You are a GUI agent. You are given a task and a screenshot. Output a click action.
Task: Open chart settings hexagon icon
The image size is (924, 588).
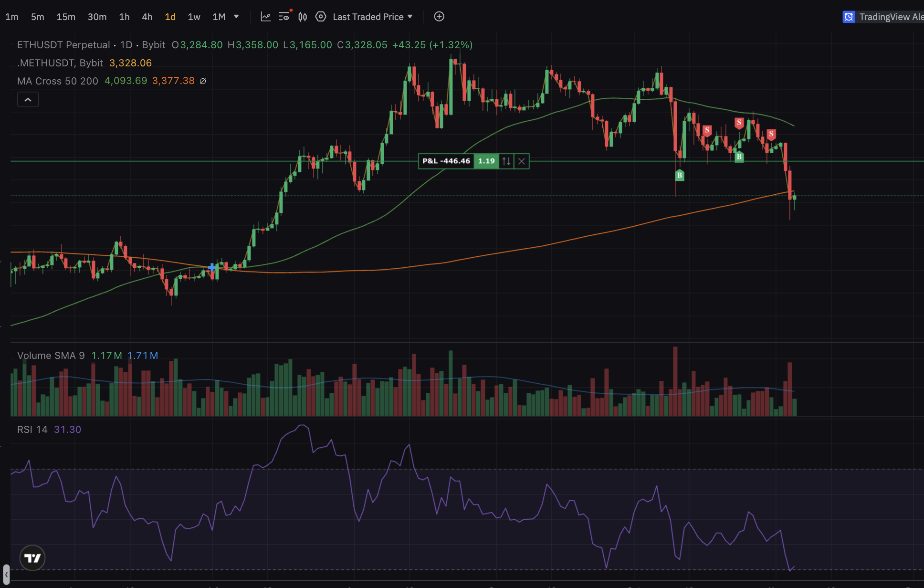[x=321, y=17]
